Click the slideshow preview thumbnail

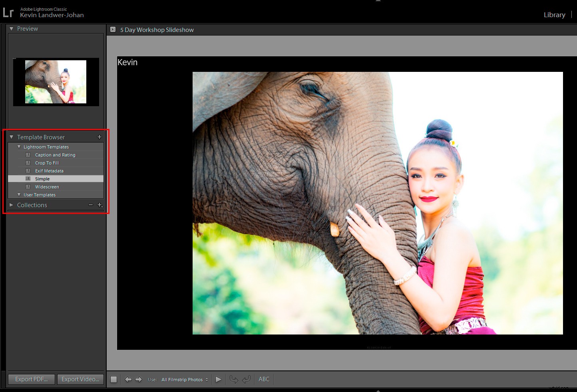tap(56, 82)
